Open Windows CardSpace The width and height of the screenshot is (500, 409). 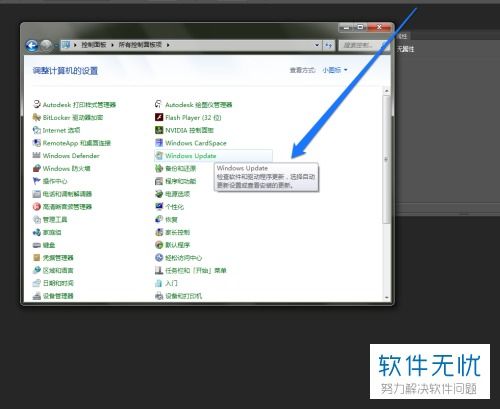pyautogui.click(x=191, y=143)
